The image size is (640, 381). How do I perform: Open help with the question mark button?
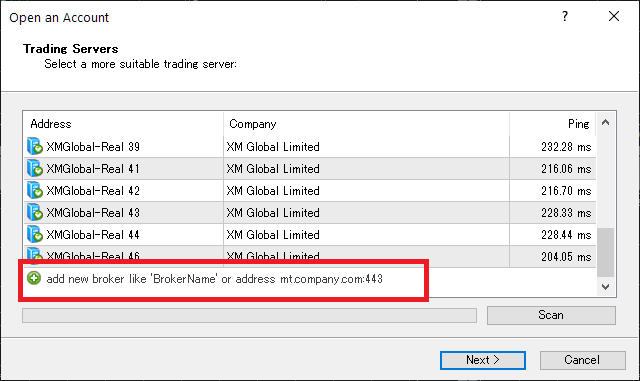tap(565, 16)
